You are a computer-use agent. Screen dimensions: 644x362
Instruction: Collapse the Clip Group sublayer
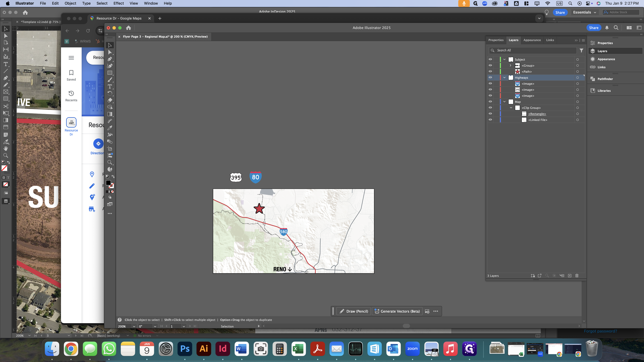pyautogui.click(x=511, y=108)
